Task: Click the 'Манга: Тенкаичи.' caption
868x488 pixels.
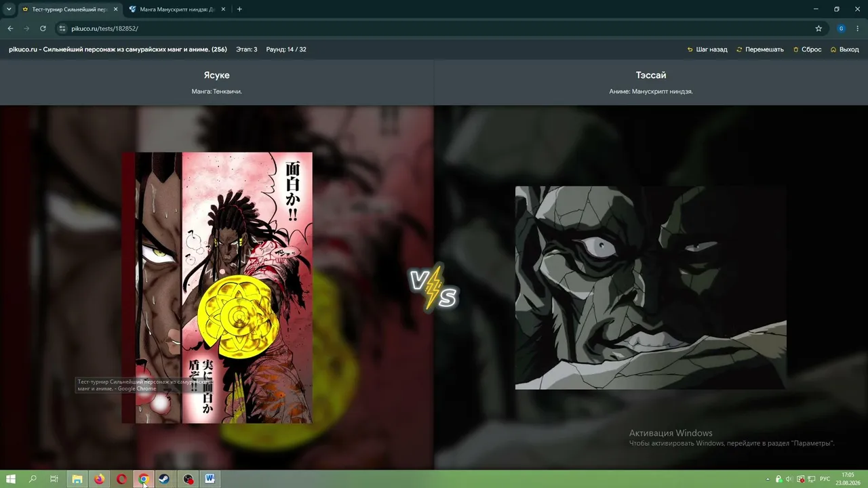Action: [217, 91]
